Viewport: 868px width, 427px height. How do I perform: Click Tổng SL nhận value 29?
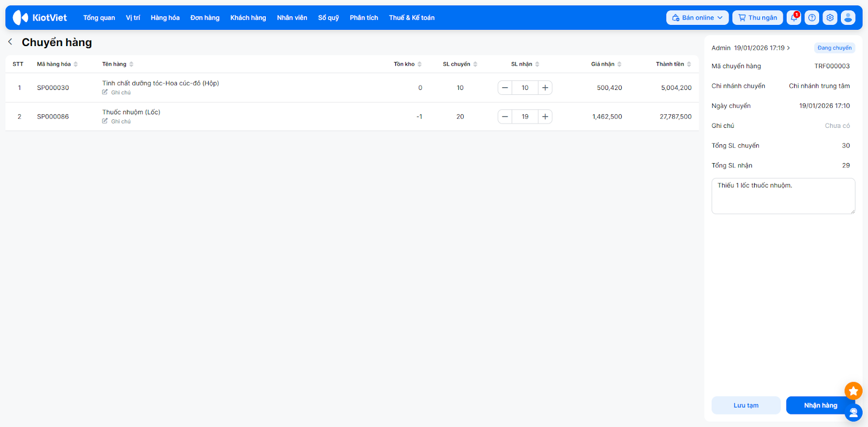(846, 165)
